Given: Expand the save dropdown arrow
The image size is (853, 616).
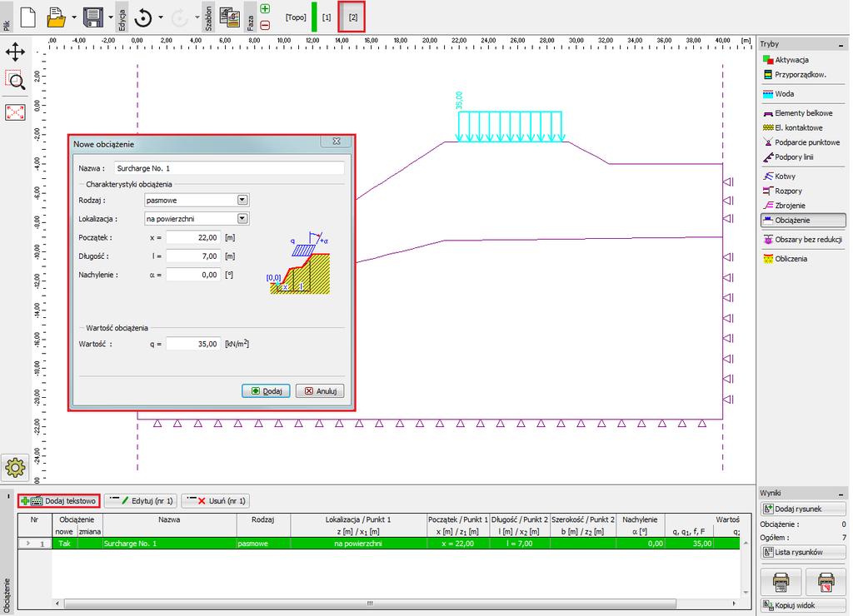Looking at the screenshot, I should (x=111, y=17).
